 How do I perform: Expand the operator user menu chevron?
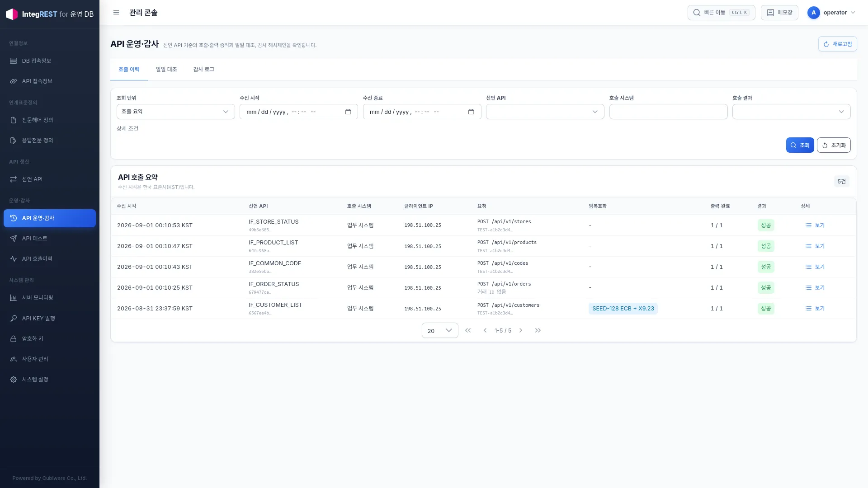[853, 13]
